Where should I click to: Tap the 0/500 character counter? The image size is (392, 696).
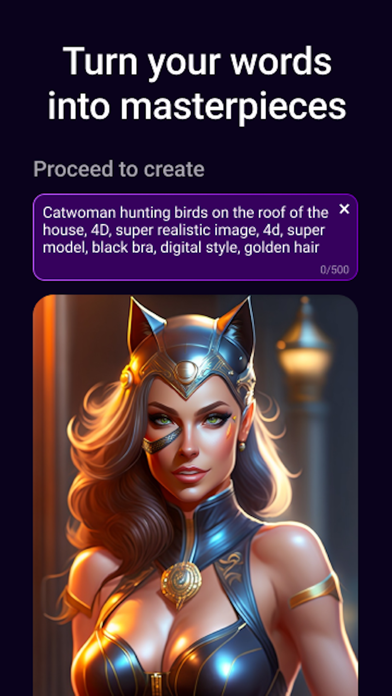[334, 269]
